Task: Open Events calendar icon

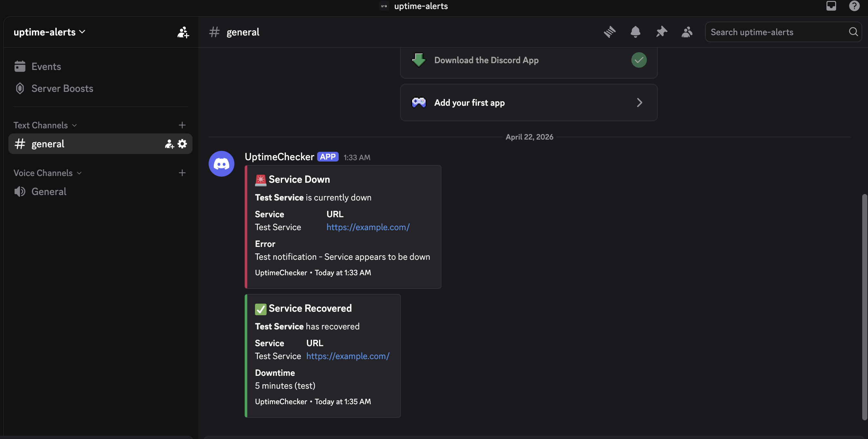Action: pyautogui.click(x=20, y=66)
